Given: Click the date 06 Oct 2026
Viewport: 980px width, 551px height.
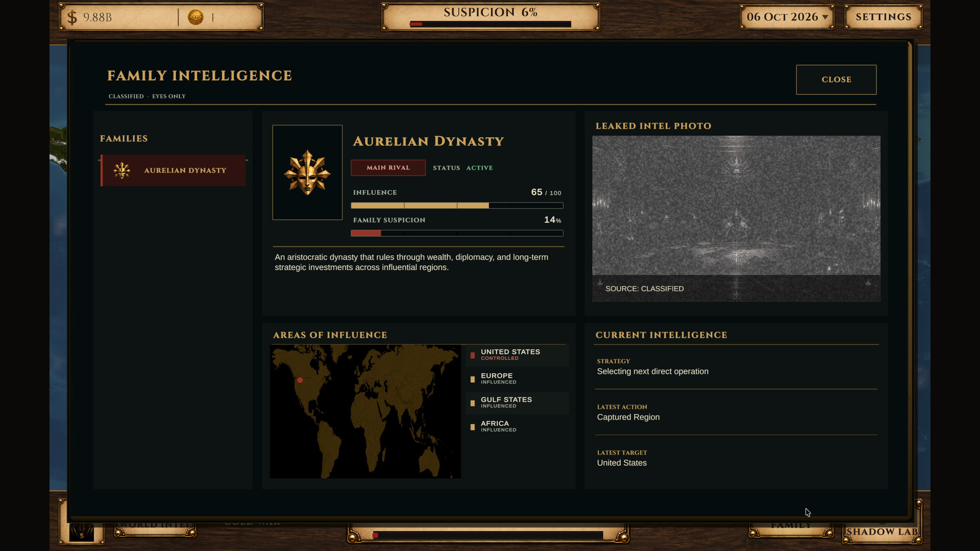Looking at the screenshot, I should coord(782,17).
